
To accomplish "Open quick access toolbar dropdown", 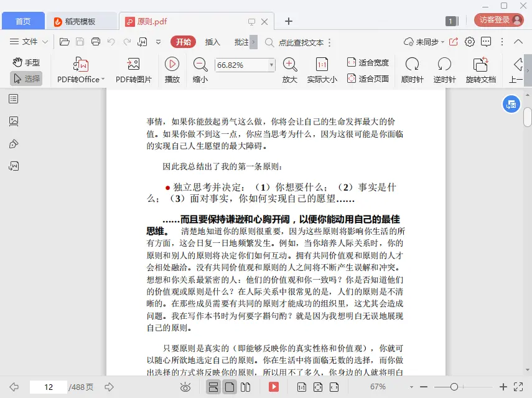I will 158,42.
